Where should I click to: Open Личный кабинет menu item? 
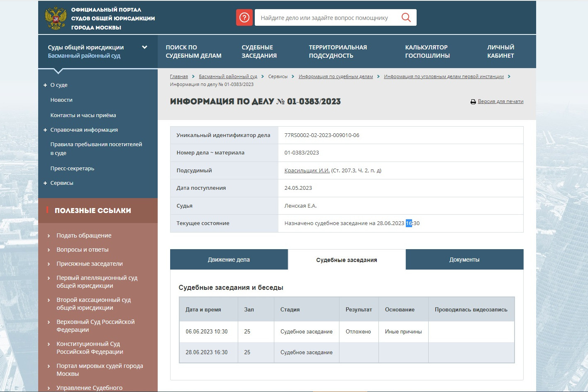tap(500, 51)
